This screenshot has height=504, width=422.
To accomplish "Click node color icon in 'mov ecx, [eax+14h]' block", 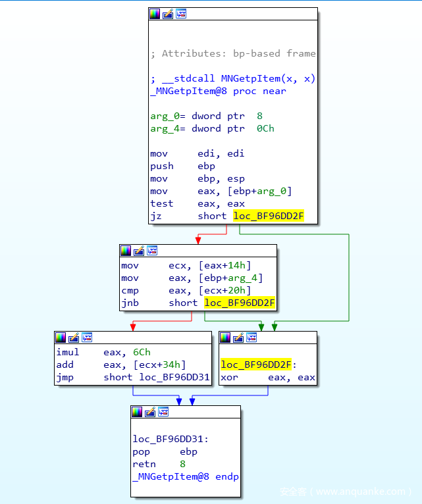I will pos(126,251).
